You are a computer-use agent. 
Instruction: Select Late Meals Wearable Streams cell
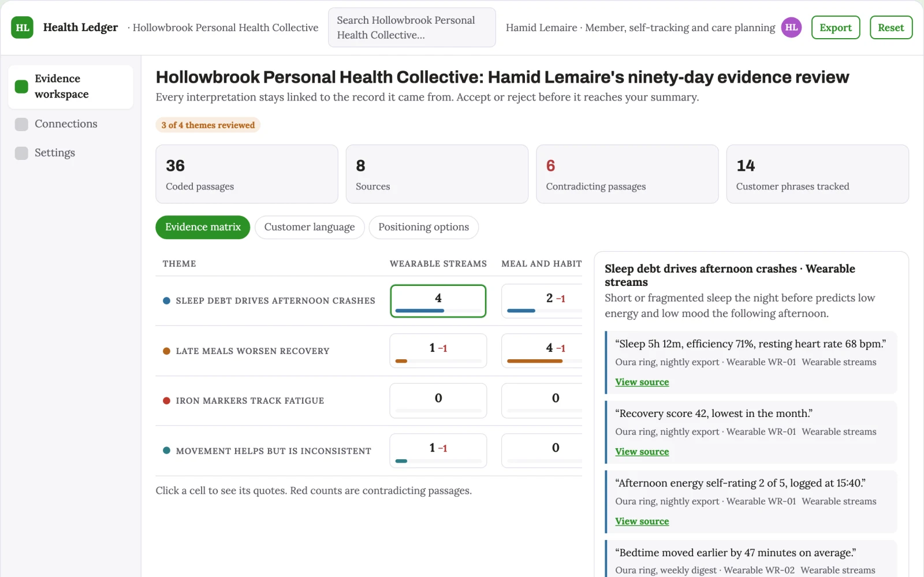[438, 351]
